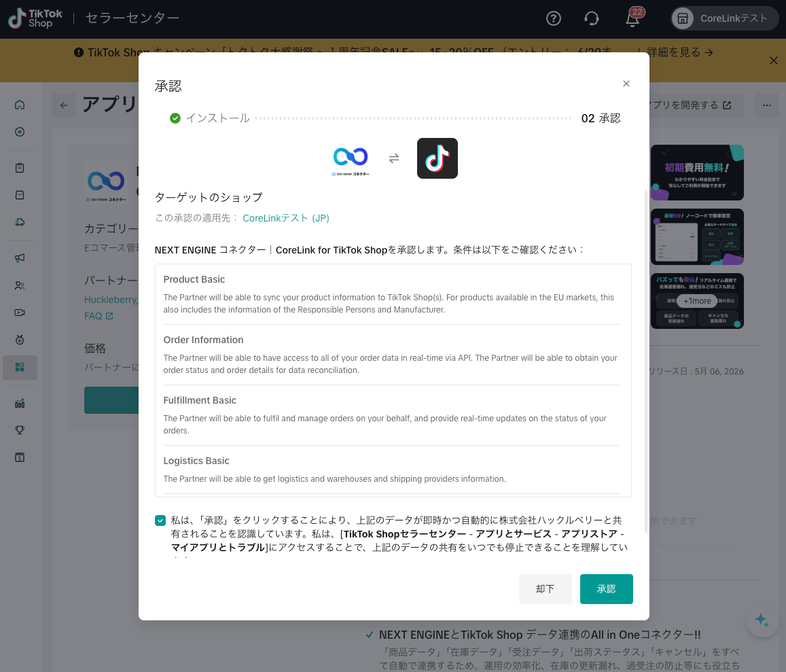Click the TikTok logo tile in dialog

pyautogui.click(x=437, y=158)
